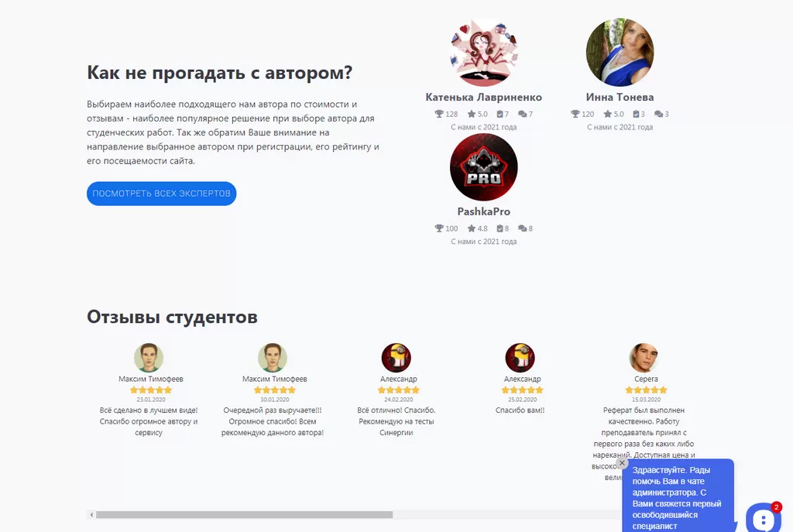Screen dimensions: 793x532
Task: Open the chat widget bubble icon
Action: click(763, 518)
